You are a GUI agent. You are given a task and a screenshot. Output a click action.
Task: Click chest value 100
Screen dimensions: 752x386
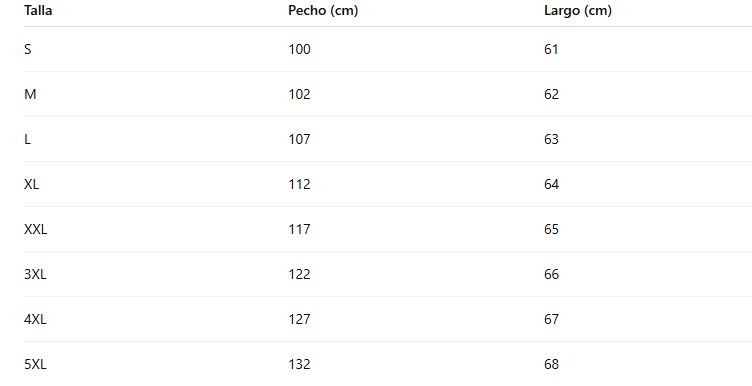tap(299, 49)
